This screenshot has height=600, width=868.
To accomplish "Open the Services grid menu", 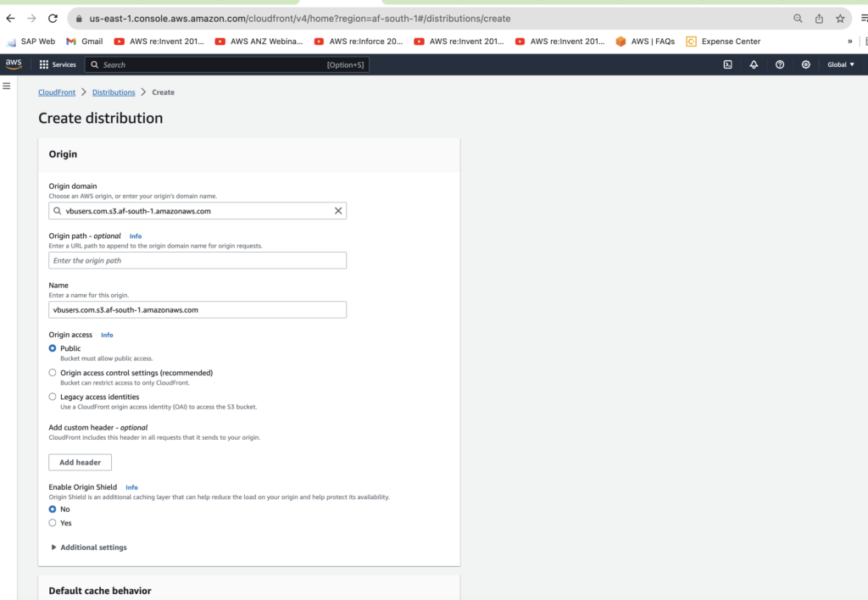I will tap(58, 64).
